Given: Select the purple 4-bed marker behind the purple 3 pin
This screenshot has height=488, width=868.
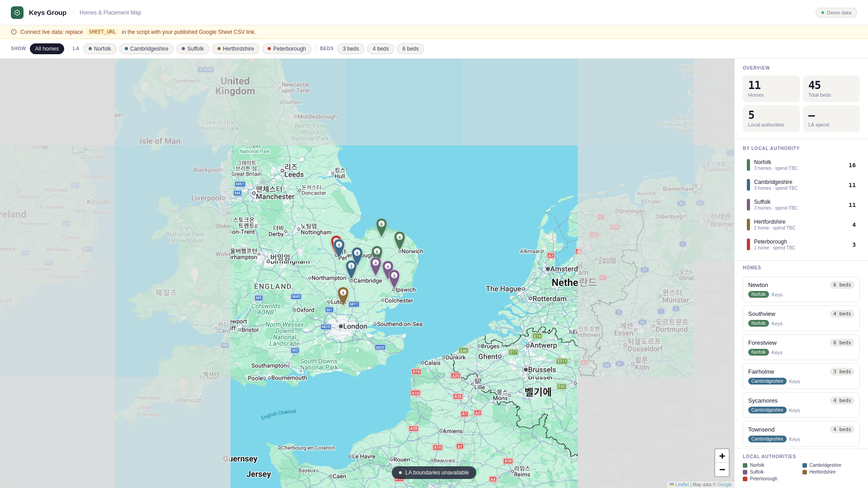Looking at the screenshot, I should [387, 267].
